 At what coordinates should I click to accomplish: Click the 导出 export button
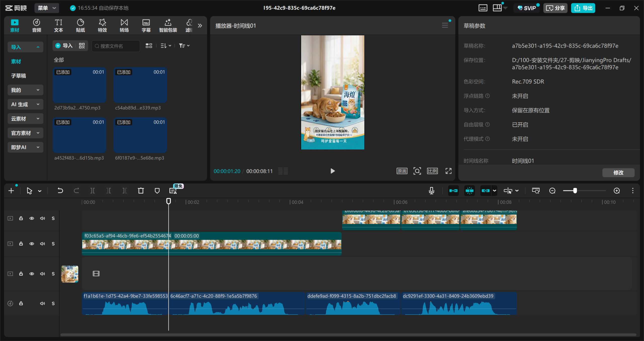(x=583, y=8)
